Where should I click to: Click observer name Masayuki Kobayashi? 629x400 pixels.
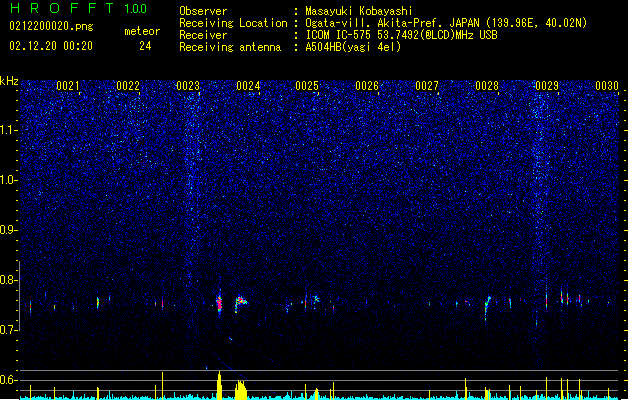click(x=359, y=11)
